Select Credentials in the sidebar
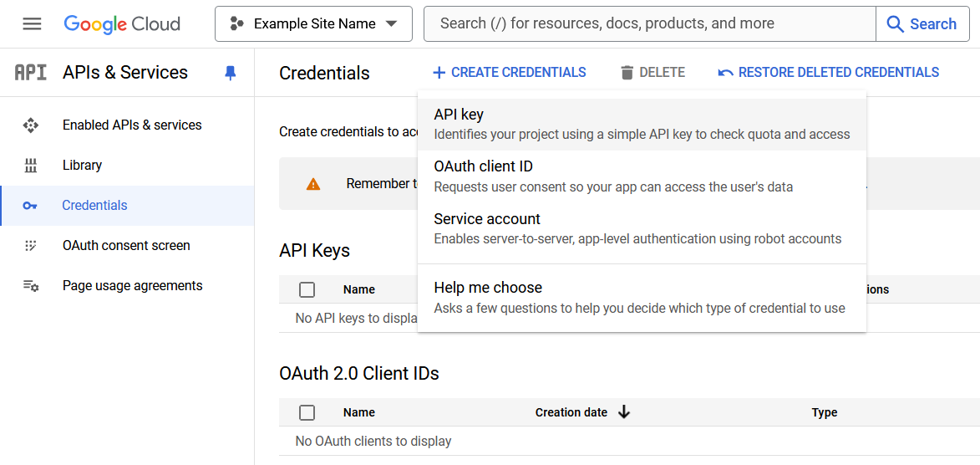This screenshot has height=465, width=980. 127,205
